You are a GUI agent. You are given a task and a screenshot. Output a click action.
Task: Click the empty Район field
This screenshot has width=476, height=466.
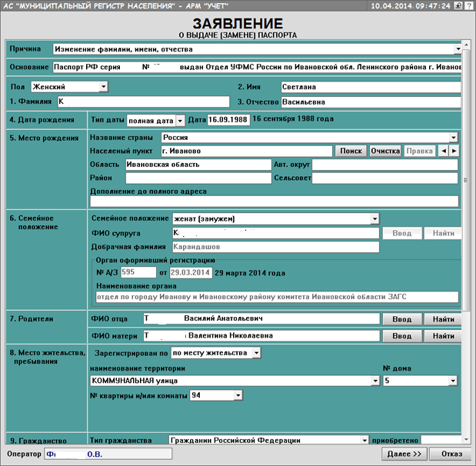[198, 178]
